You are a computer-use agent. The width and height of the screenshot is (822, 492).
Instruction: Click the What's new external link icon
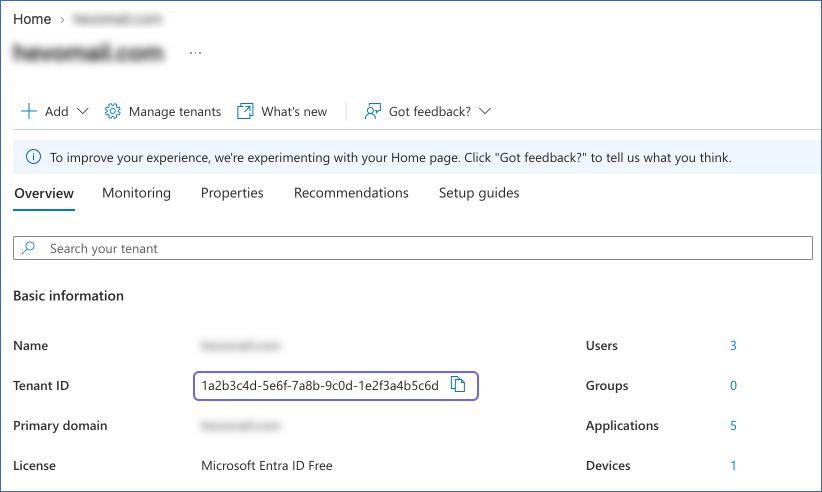coord(245,111)
